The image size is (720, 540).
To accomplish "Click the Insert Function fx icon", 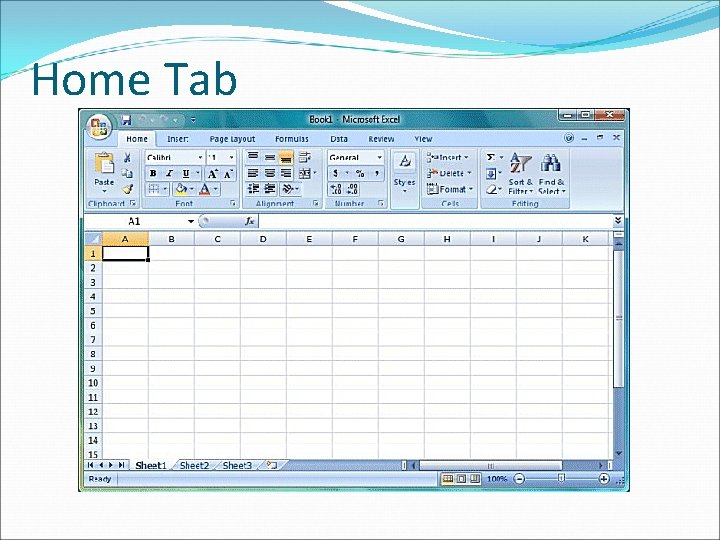I will tap(250, 221).
